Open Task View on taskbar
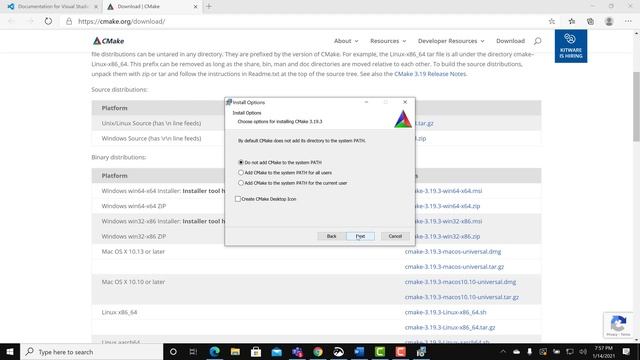This screenshot has height=360, width=640. 193,351
